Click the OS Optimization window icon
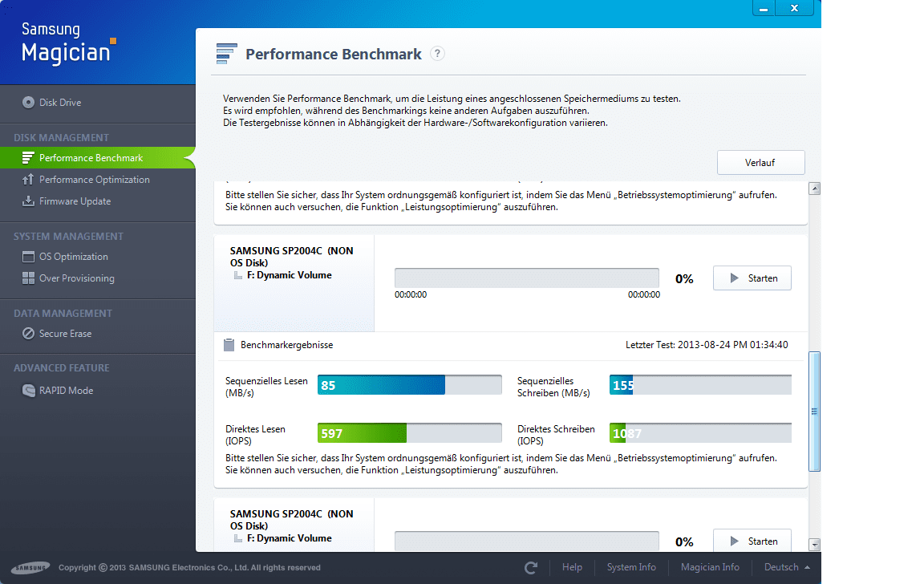Image resolution: width=924 pixels, height=584 pixels. pos(28,257)
